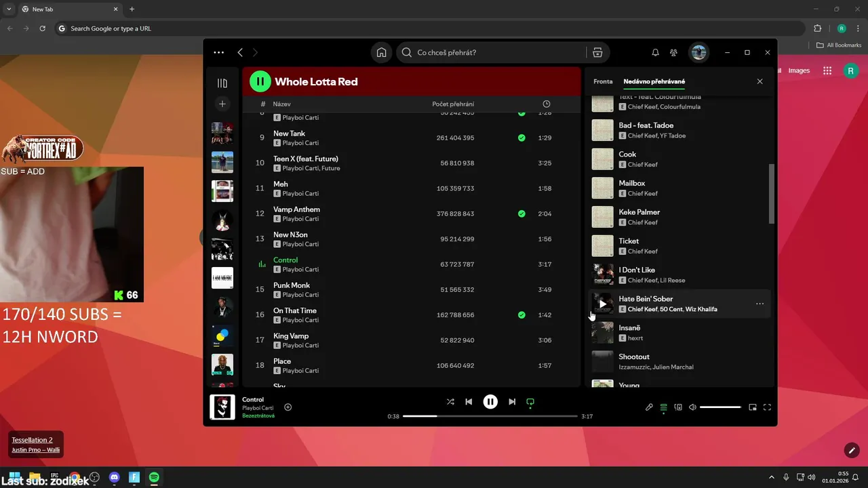Open Images link on Google page

pos(799,70)
